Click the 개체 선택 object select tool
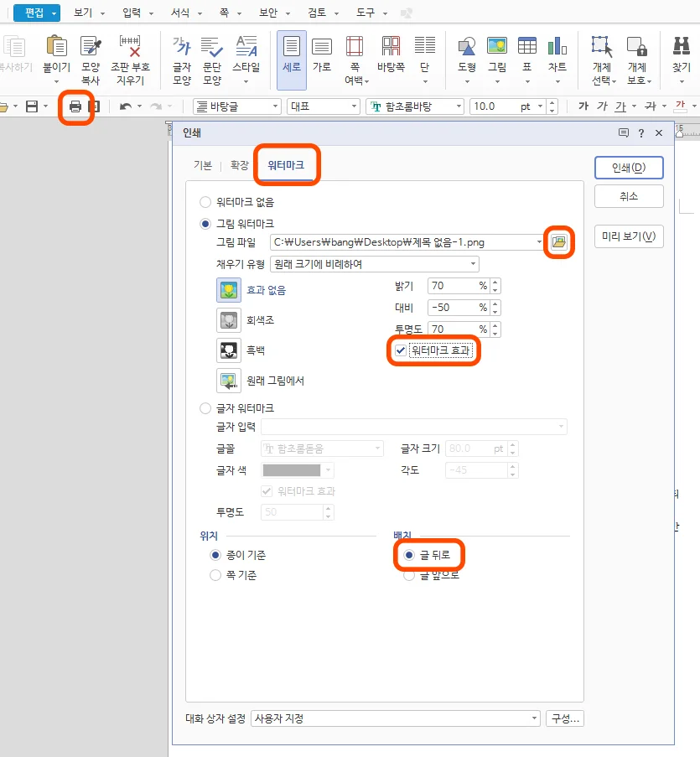This screenshot has height=757, width=700. 602,60
